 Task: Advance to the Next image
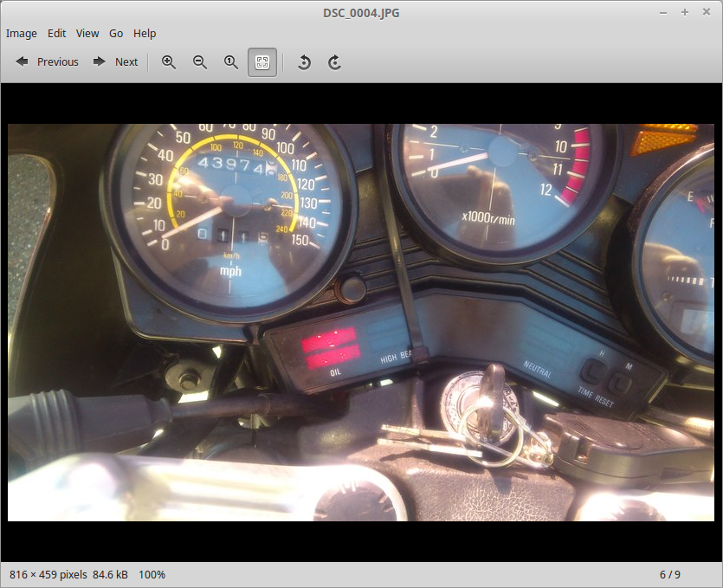(x=116, y=61)
